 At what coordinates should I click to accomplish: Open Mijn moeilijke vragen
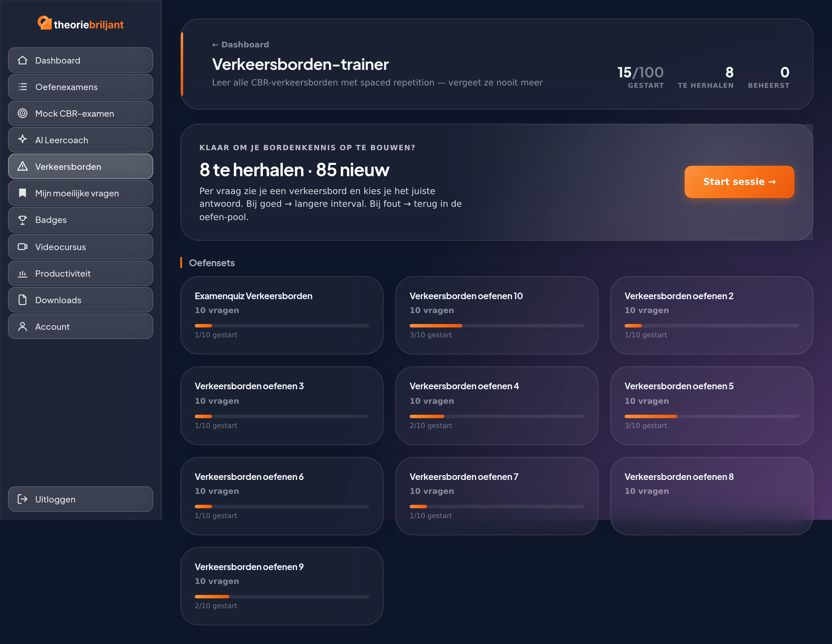pos(80,193)
